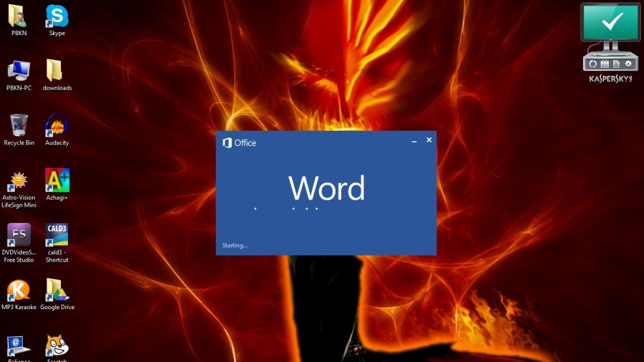644x362 pixels.
Task: Minimize the Word splash screen
Action: tap(414, 141)
